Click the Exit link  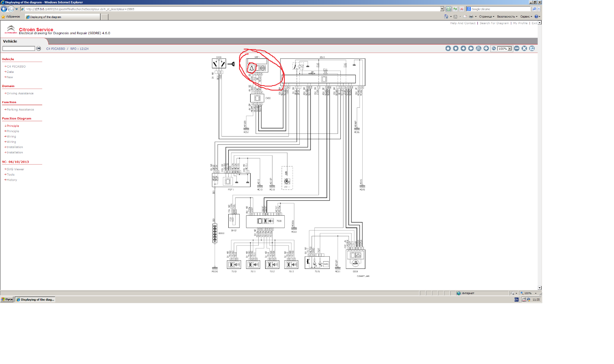(534, 23)
